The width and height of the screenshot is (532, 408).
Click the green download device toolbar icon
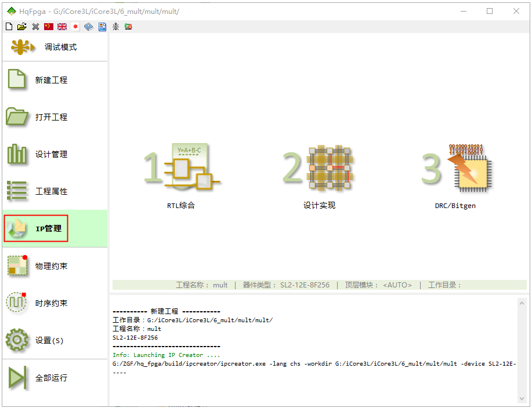128,27
